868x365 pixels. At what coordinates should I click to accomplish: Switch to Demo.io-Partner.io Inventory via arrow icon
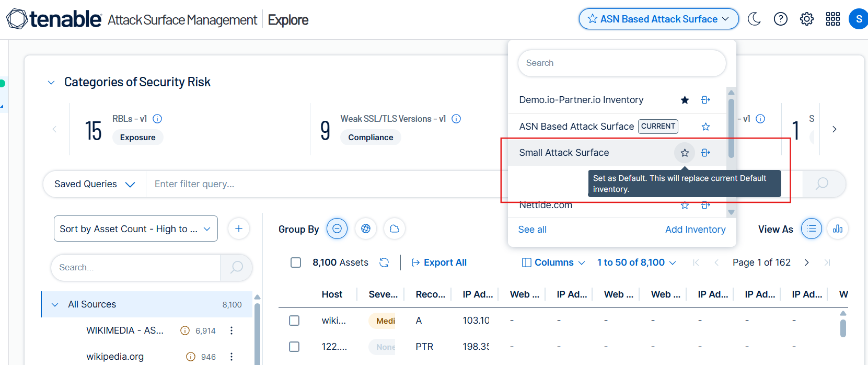(x=705, y=100)
